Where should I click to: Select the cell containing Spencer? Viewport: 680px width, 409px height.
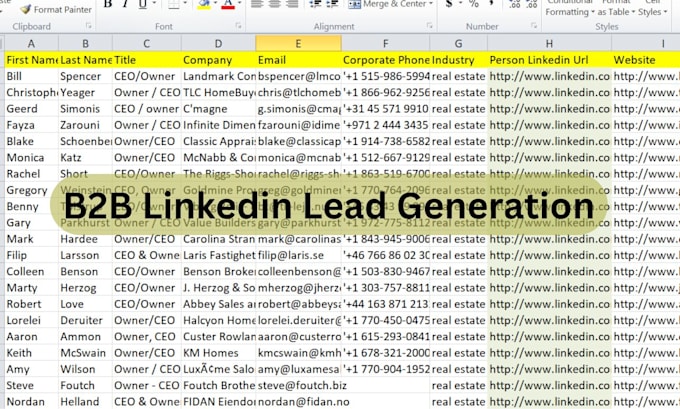(x=85, y=76)
